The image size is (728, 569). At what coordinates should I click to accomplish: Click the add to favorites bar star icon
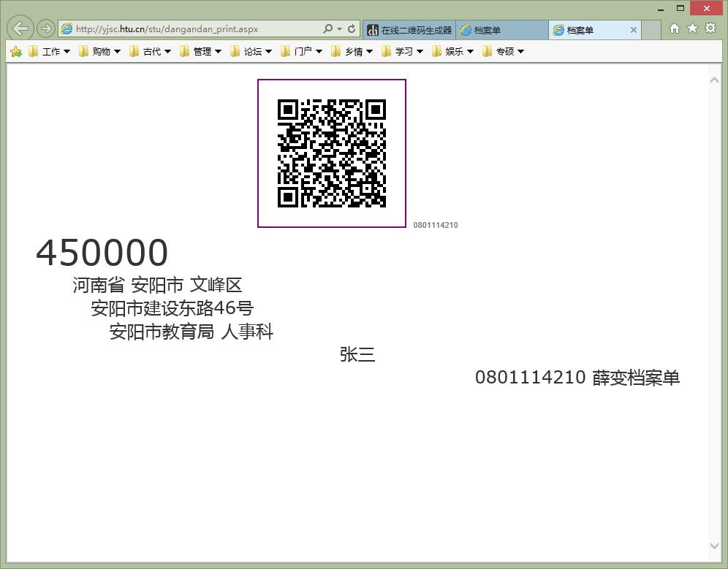15,52
